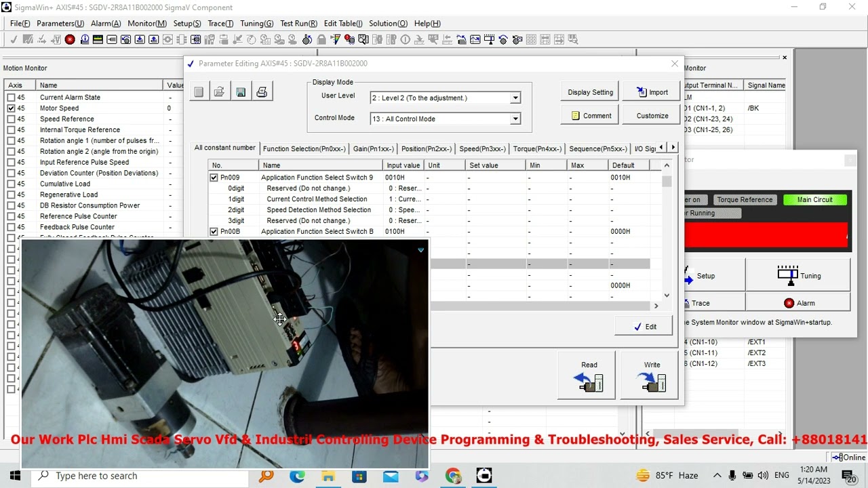Check the Regenerative Load monitor box
Image resolution: width=868 pixels, height=488 pixels.
point(11,195)
